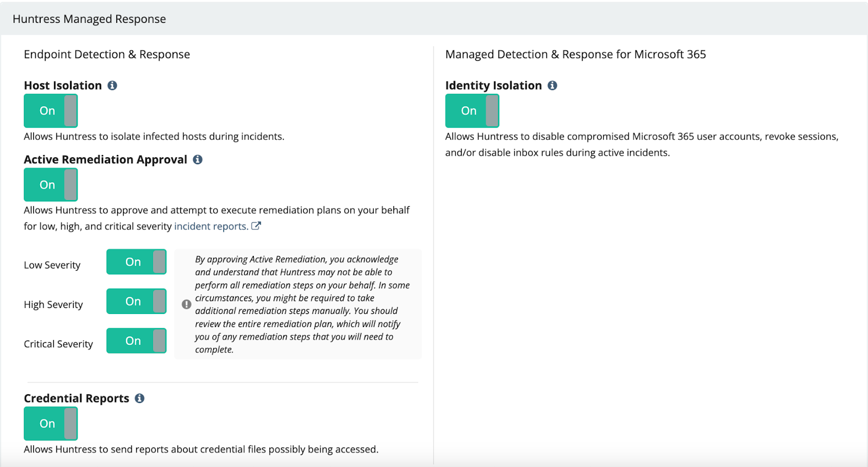Click the Host Isolation label
Viewport: 868px width, 467px height.
[x=63, y=85]
